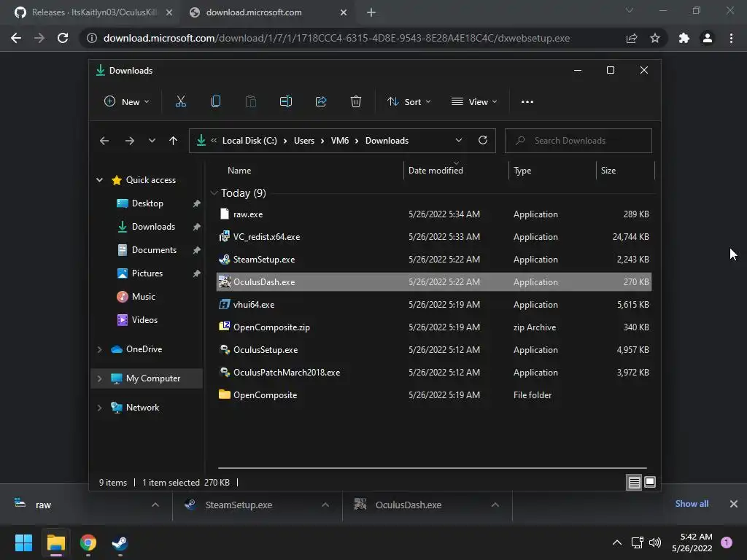Click the volume icon in system tray
The image size is (747, 560).
pyautogui.click(x=655, y=542)
